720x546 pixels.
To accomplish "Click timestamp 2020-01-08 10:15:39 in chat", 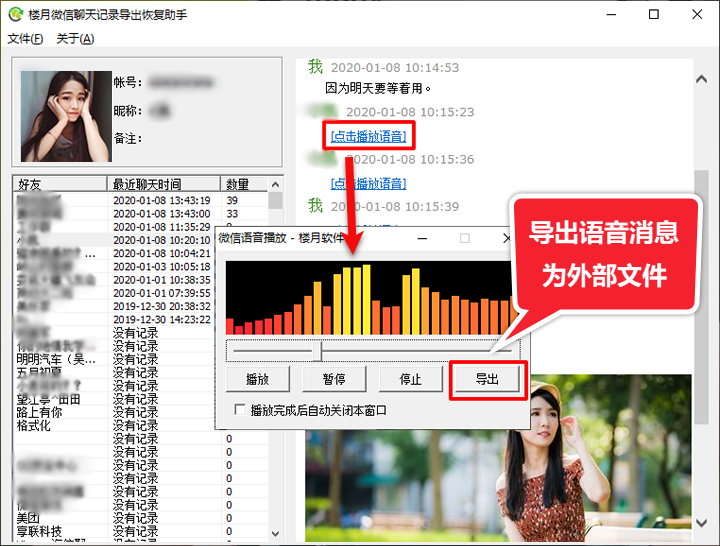I will [x=395, y=207].
